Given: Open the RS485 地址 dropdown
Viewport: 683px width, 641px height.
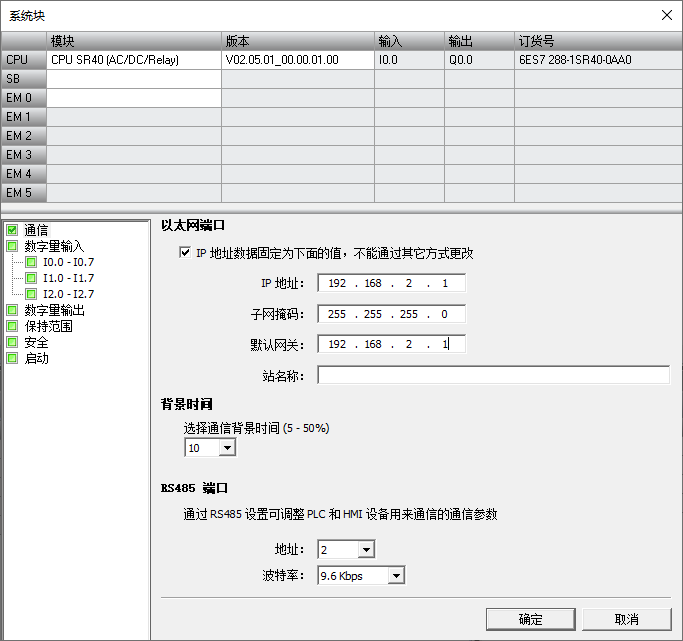Looking at the screenshot, I should (x=366, y=550).
